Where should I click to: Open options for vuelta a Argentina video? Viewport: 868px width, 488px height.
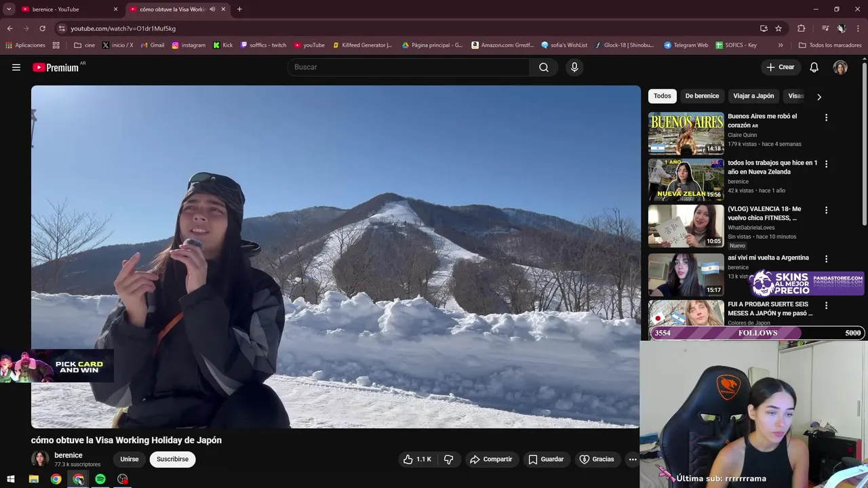[x=826, y=259]
